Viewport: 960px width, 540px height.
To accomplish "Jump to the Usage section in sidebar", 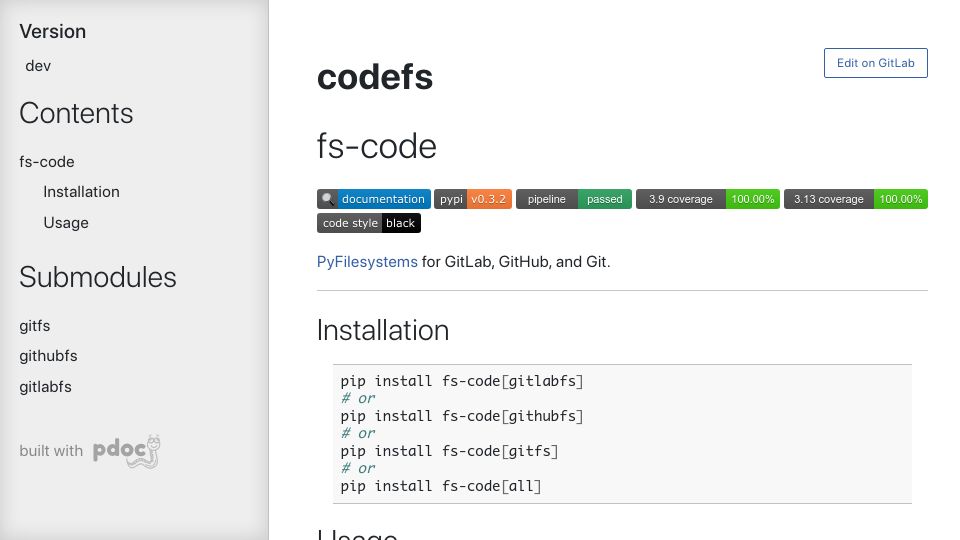I will [66, 223].
